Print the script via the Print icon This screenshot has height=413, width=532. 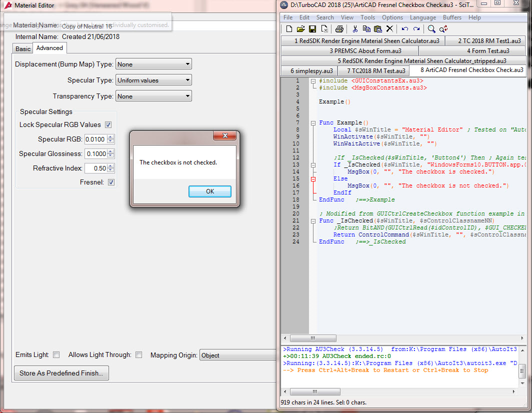pyautogui.click(x=339, y=28)
